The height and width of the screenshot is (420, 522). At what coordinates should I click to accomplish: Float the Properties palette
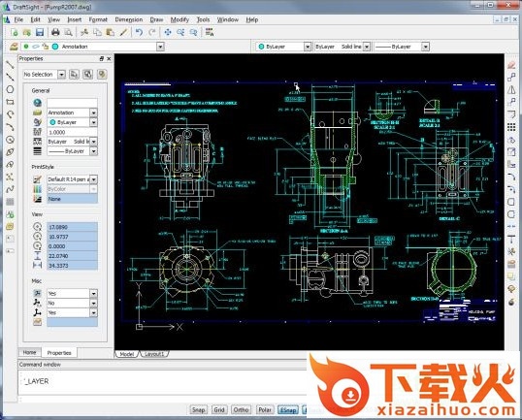pyautogui.click(x=102, y=58)
